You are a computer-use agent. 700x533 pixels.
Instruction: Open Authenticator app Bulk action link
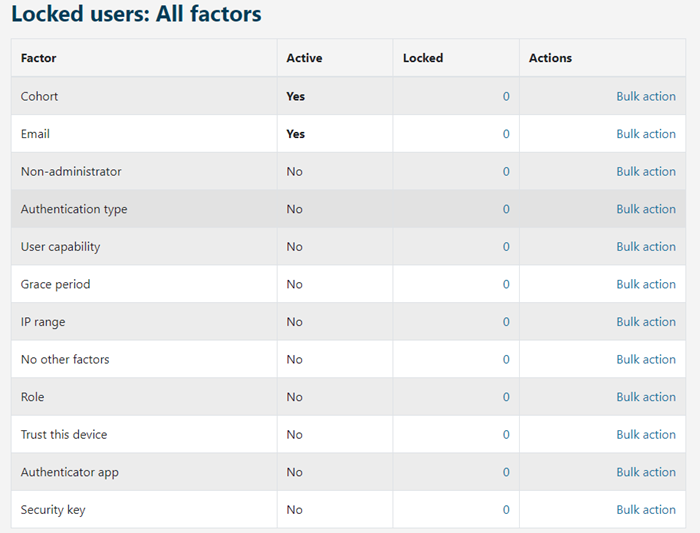645,472
